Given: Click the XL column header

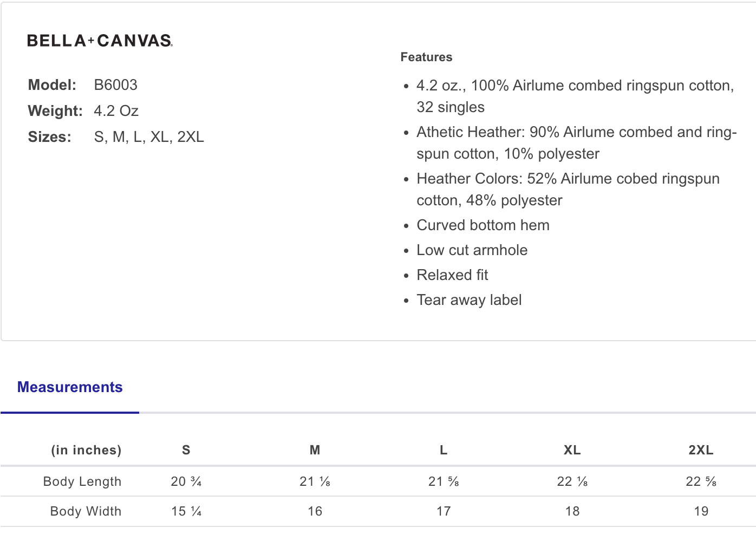Looking at the screenshot, I should click(x=572, y=450).
